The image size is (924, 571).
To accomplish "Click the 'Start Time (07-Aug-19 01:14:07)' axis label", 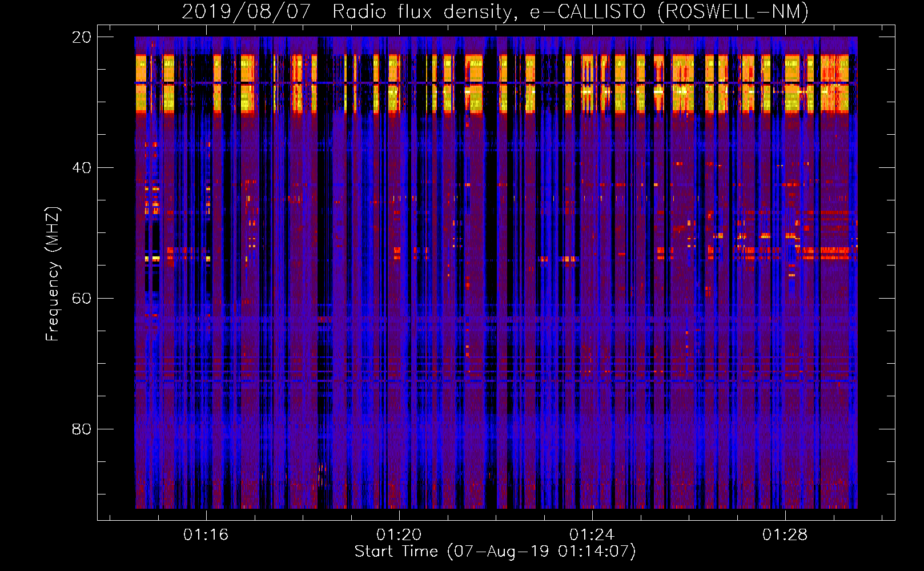I will tap(495, 552).
